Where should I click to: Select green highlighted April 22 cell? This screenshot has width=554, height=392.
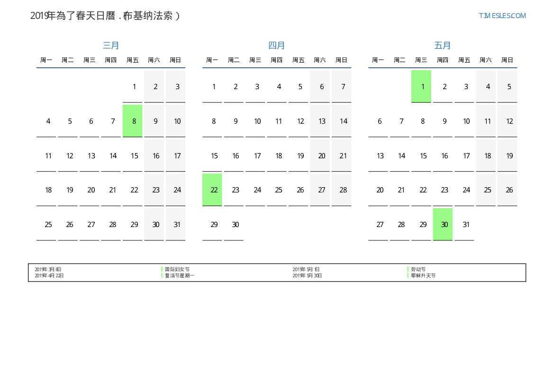tap(212, 190)
